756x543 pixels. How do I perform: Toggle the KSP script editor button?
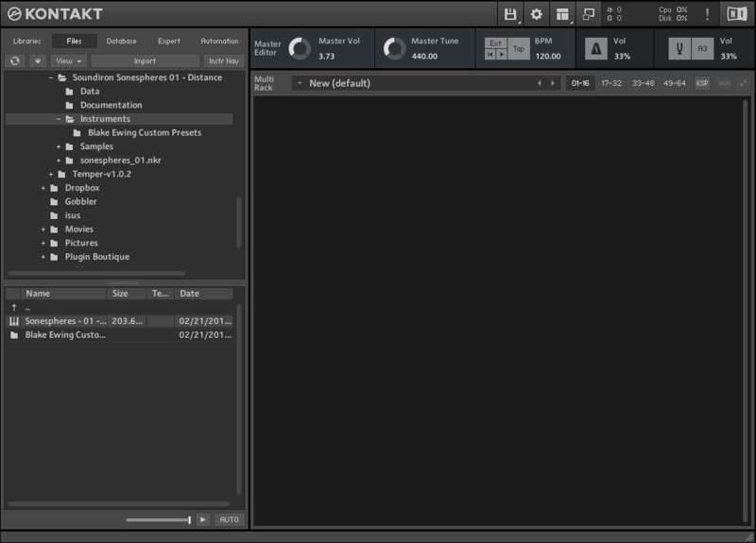(702, 83)
